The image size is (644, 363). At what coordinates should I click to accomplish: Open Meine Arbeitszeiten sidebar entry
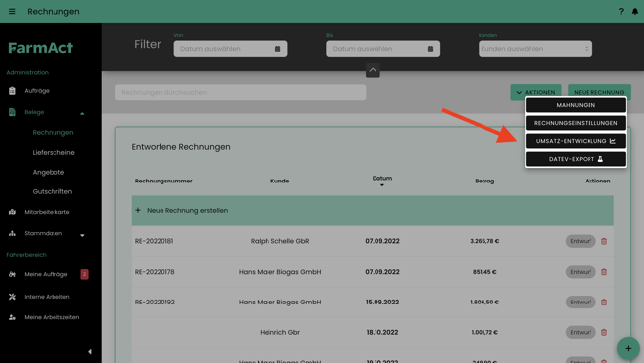pyautogui.click(x=52, y=317)
